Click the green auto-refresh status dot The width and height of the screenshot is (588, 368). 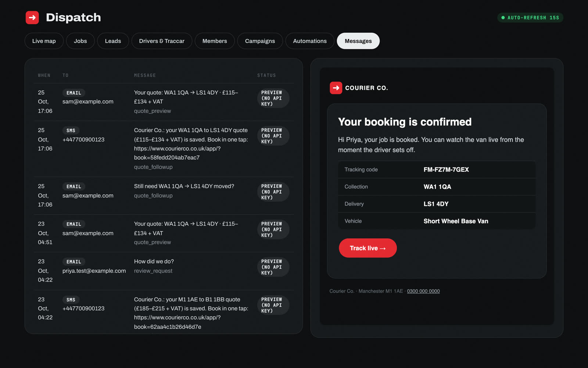pyautogui.click(x=503, y=18)
